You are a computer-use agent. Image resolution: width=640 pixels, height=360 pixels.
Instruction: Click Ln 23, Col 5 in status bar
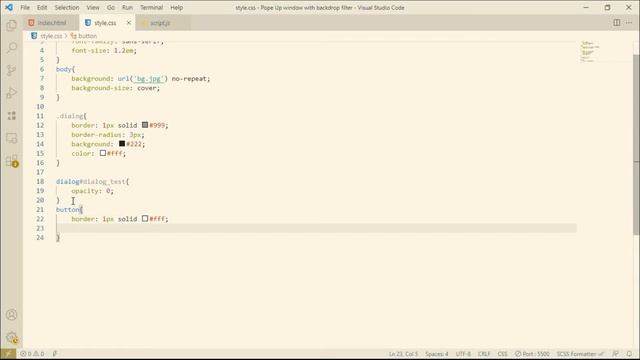point(403,354)
